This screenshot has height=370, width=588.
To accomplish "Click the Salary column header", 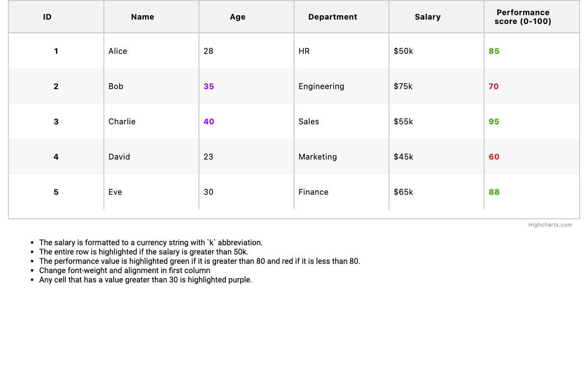I will coord(428,17).
